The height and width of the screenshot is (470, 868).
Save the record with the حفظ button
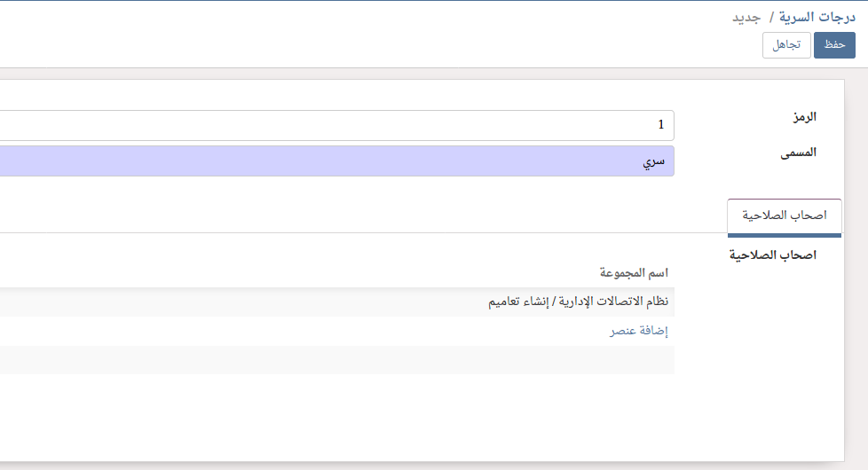point(834,45)
